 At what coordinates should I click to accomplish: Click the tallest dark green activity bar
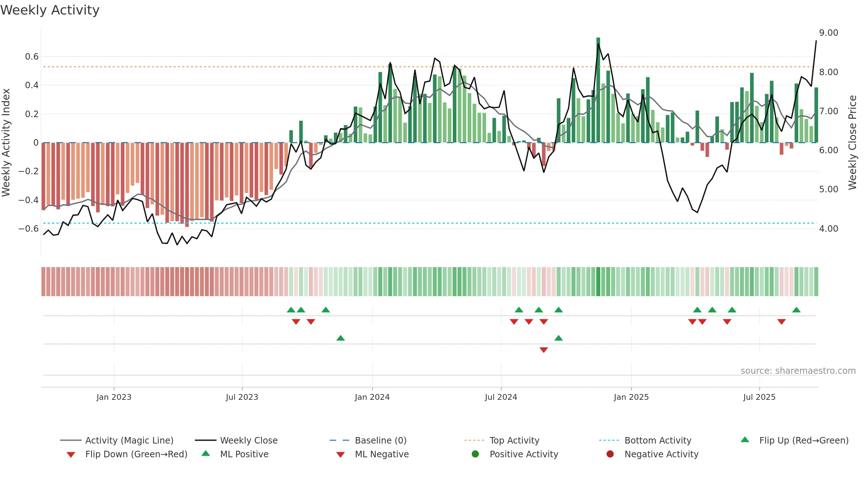[598, 90]
